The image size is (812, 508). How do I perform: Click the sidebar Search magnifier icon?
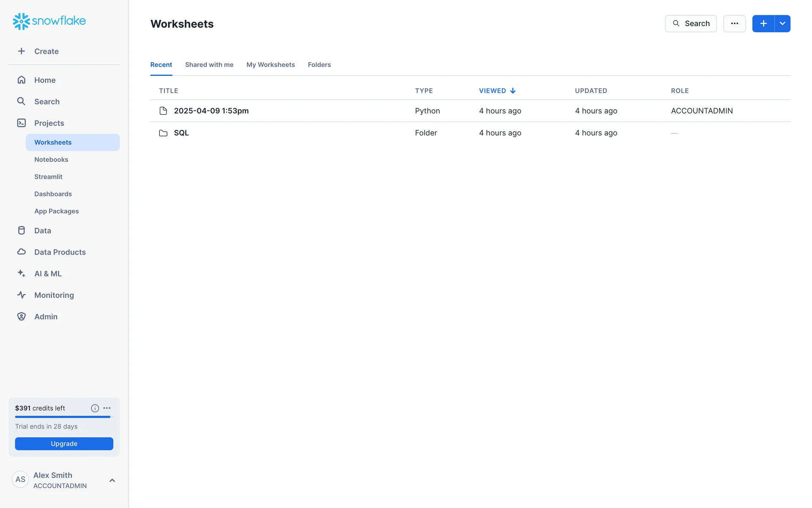pyautogui.click(x=22, y=102)
